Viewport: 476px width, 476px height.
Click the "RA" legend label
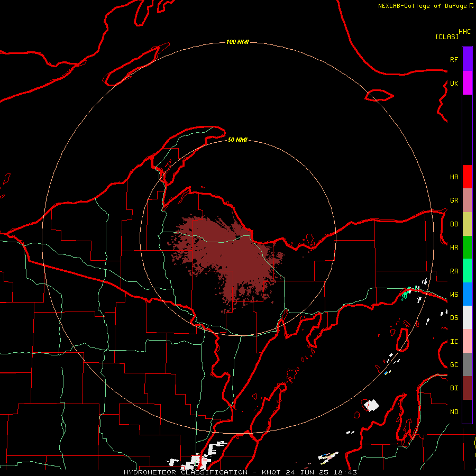454,271
